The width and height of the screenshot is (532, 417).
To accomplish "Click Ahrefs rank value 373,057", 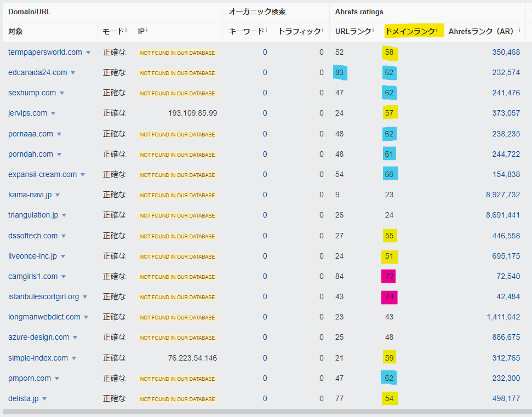I will click(x=506, y=113).
